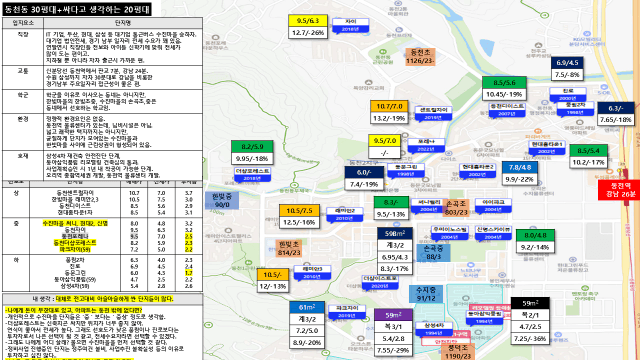Click the 동천초 1126/23 school label
Viewport: 640px width, 360px height.
point(420,57)
